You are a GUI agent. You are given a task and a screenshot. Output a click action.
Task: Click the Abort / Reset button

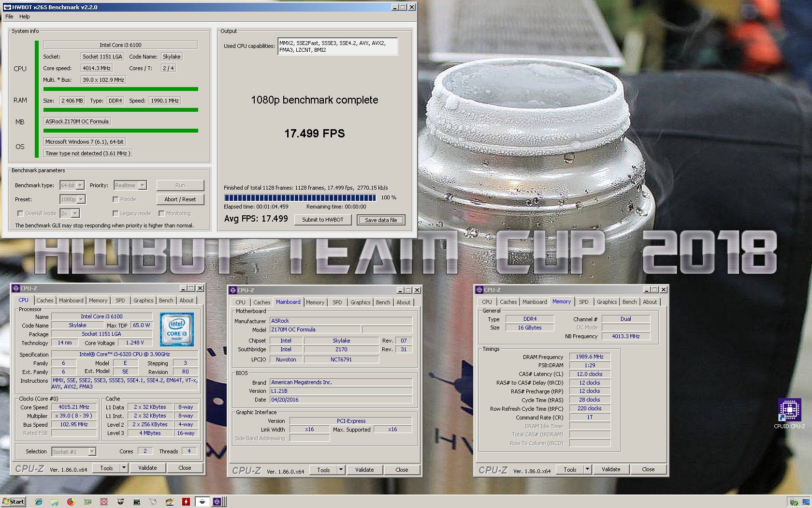180,199
